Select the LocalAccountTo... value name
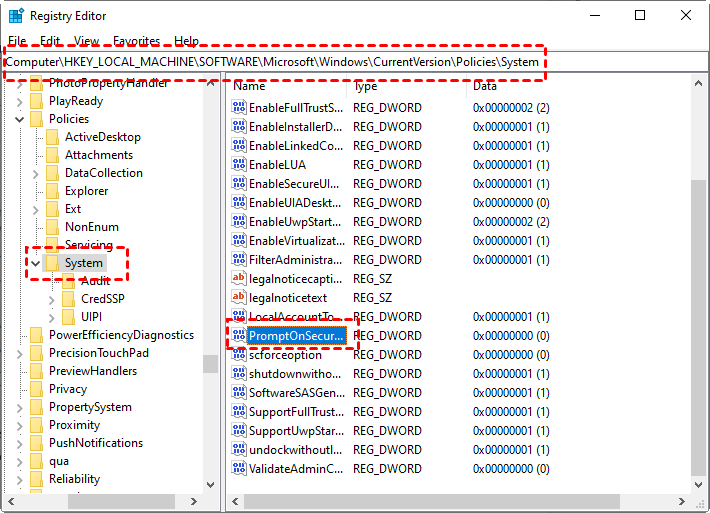The width and height of the screenshot is (710, 513). pos(292,316)
